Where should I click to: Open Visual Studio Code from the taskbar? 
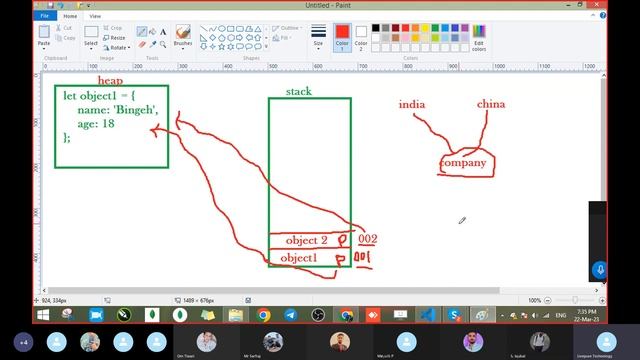[427, 315]
